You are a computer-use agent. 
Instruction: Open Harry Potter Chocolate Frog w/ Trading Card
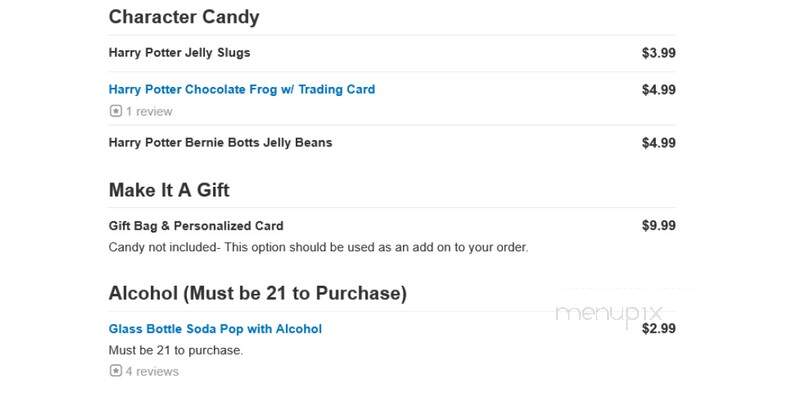click(x=242, y=89)
